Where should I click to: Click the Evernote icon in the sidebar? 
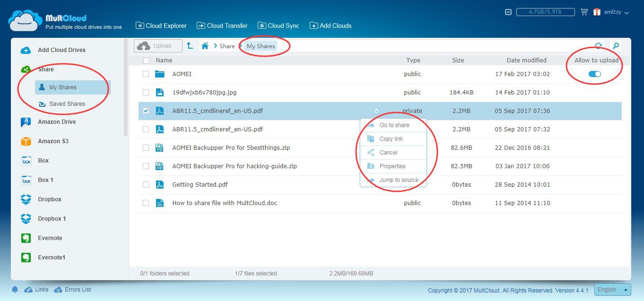tap(26, 238)
